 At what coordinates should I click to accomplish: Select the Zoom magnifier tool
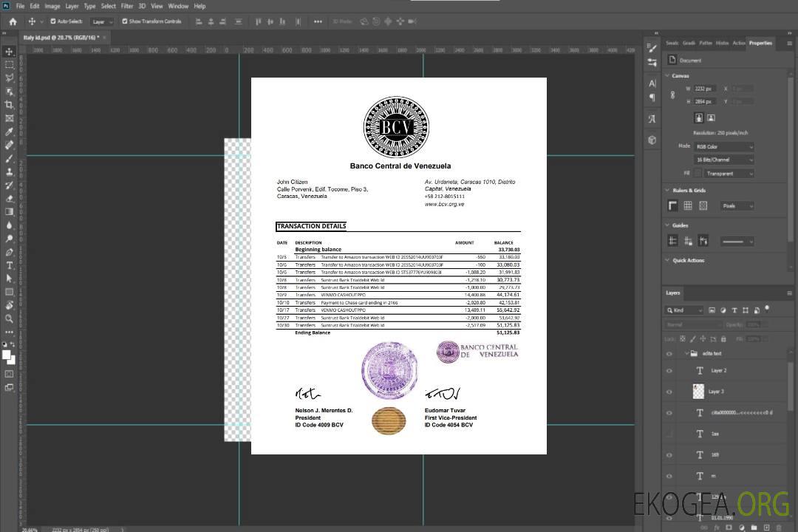(9, 318)
